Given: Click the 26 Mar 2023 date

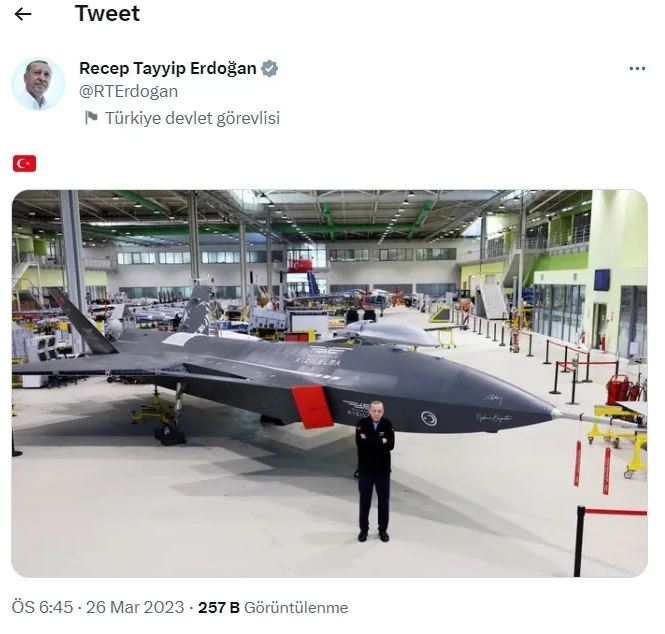Looking at the screenshot, I should pyautogui.click(x=135, y=607).
